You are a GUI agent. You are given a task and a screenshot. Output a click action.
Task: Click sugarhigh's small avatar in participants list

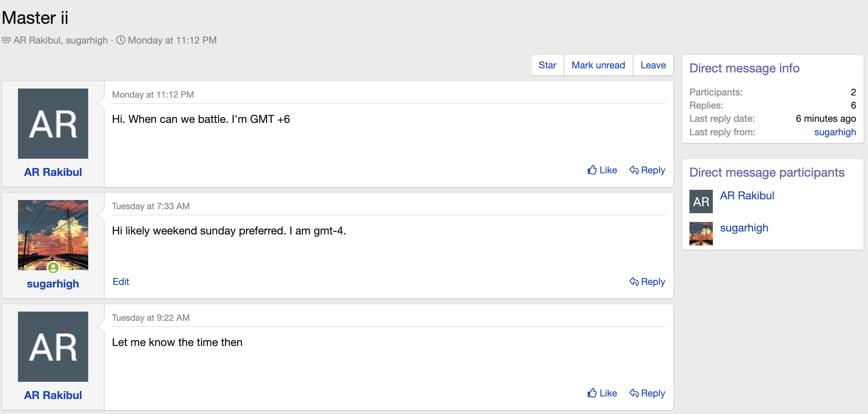[701, 233]
